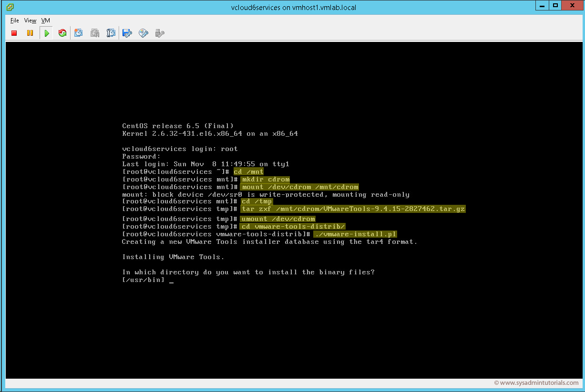Screen dimensions: 585x392
Task: Open the Snapshot Manager
Action: pyautogui.click(x=111, y=33)
